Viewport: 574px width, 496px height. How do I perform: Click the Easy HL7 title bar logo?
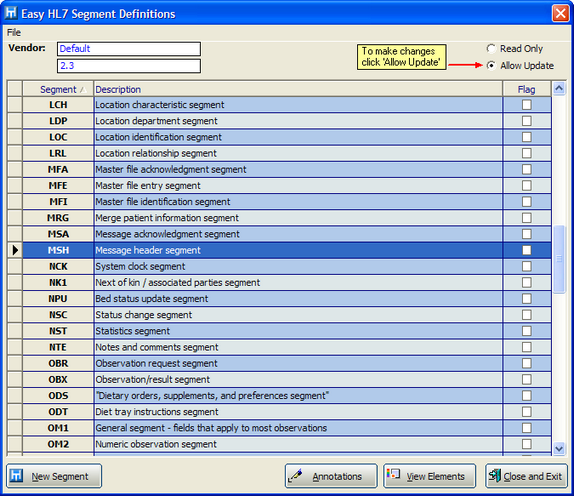[11, 13]
